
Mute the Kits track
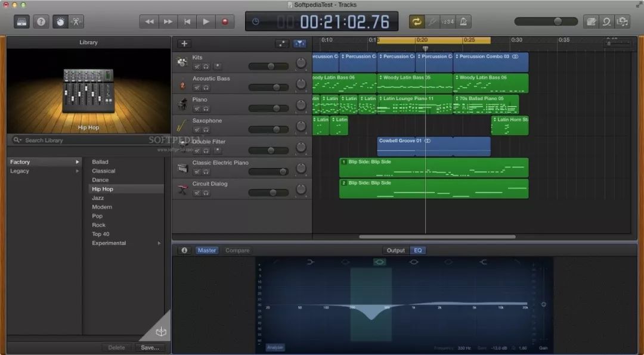click(x=197, y=67)
